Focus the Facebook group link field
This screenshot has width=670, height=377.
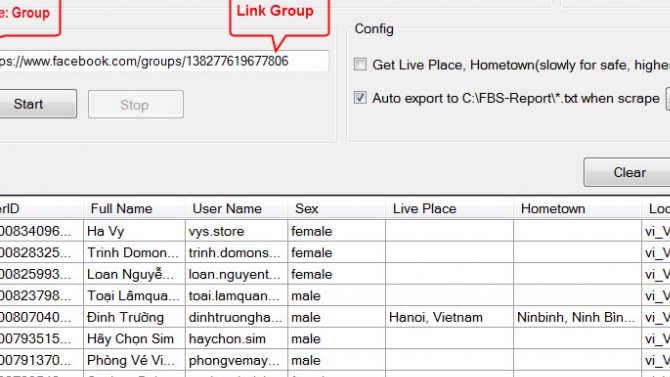tap(164, 61)
